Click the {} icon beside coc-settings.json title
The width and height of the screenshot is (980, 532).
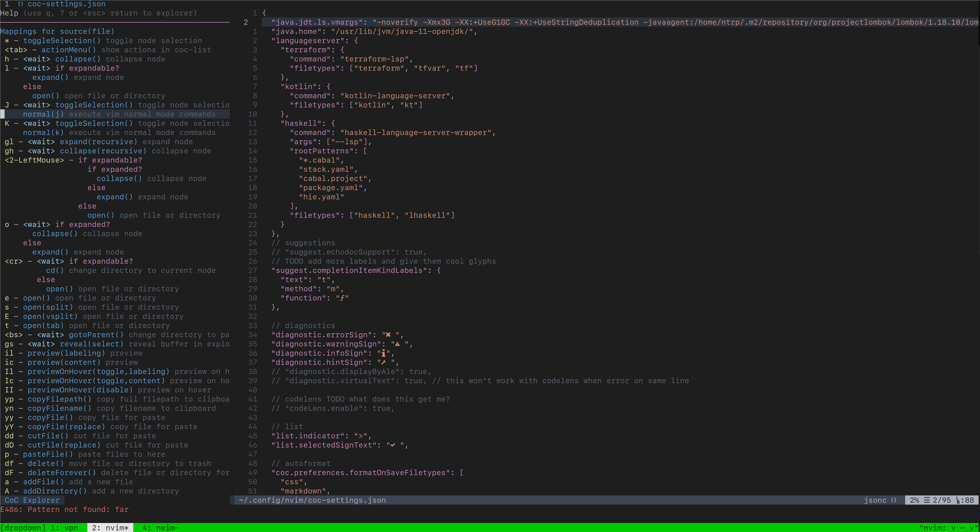point(21,4)
